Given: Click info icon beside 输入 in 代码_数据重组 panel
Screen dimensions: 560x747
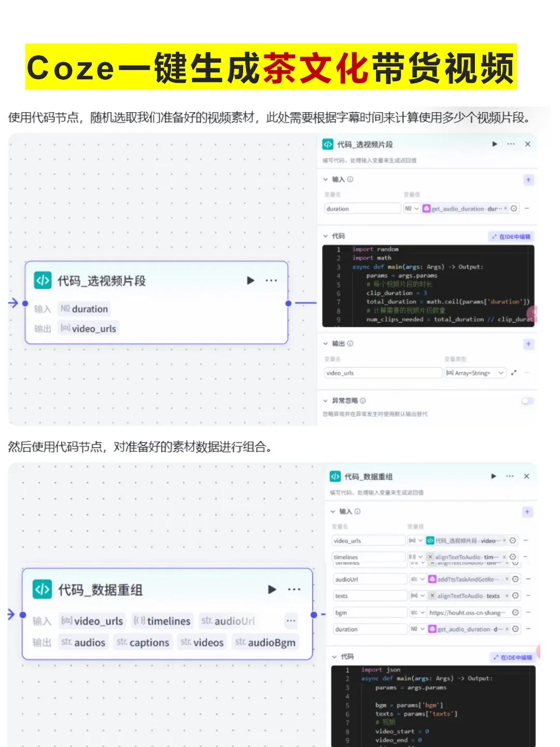Looking at the screenshot, I should 357,511.
